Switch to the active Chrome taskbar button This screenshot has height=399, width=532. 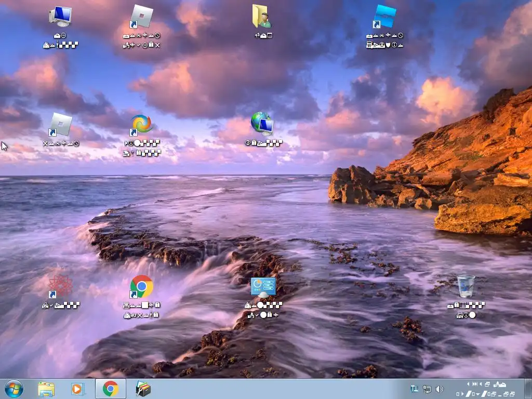point(111,389)
